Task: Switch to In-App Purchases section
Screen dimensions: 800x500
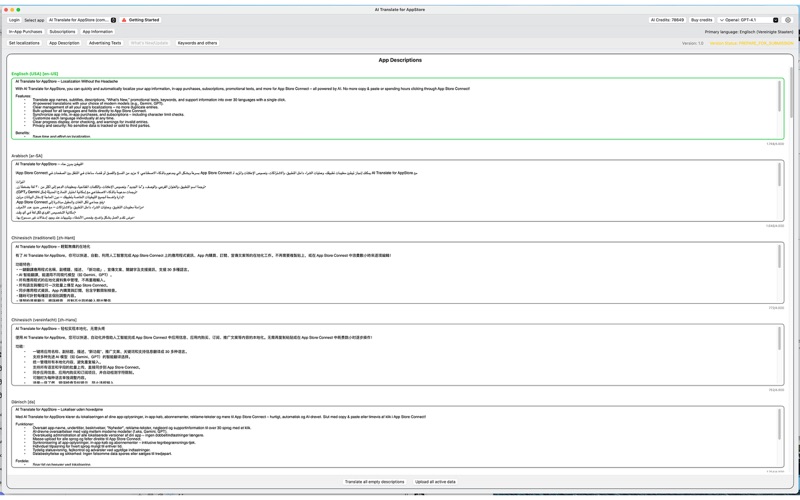Action: 26,32
